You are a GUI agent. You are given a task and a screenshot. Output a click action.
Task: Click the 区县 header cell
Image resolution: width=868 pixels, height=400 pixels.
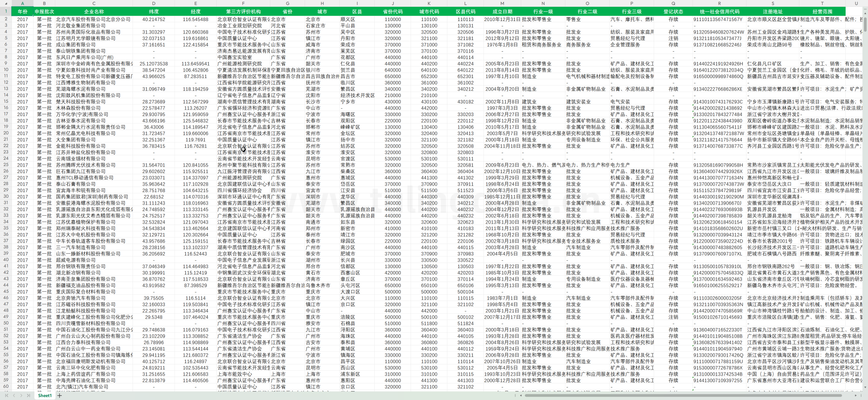[357, 12]
